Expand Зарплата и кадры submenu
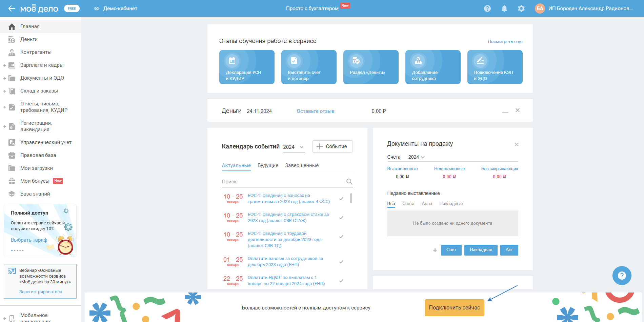Screen dimensions: 644x322 pos(5,65)
